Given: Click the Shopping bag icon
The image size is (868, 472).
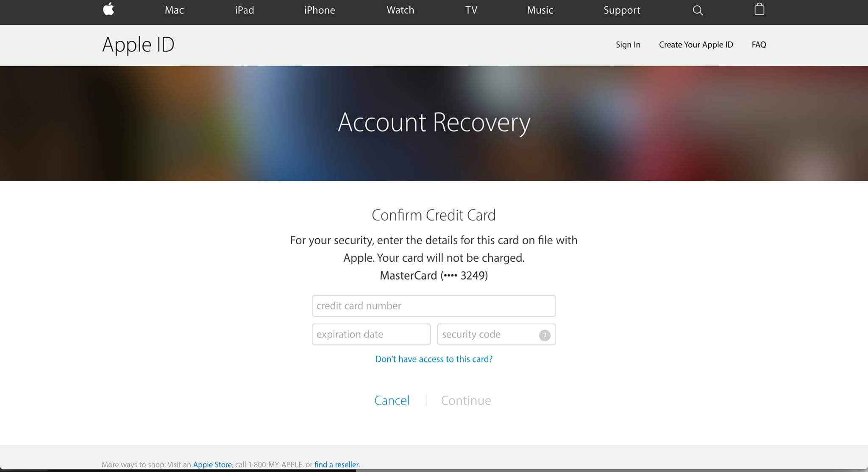Looking at the screenshot, I should pos(759,9).
